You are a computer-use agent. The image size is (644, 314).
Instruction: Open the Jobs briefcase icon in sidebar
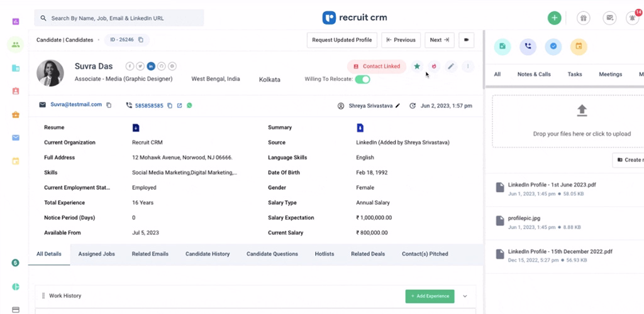[16, 115]
